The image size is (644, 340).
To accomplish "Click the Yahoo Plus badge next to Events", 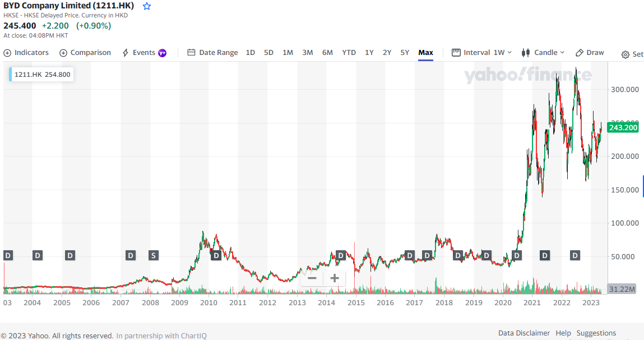I will coord(163,53).
